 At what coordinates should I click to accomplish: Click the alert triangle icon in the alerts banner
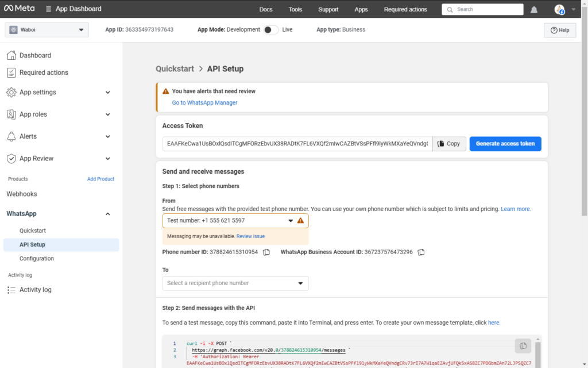[166, 91]
